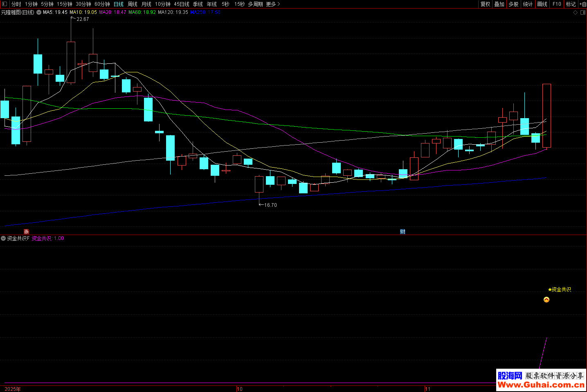Click the 16.70 low price label
This screenshot has width=587, height=392.
click(270, 205)
